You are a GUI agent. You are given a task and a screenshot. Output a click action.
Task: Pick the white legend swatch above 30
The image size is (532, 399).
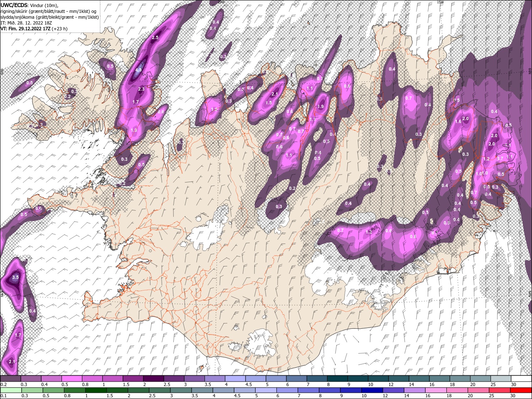tap(521, 378)
